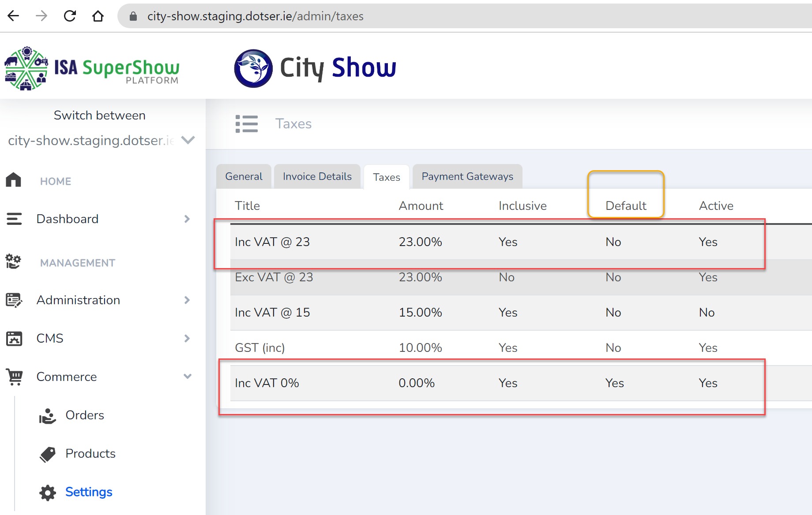Collapse the Commerce menu chevron

187,377
